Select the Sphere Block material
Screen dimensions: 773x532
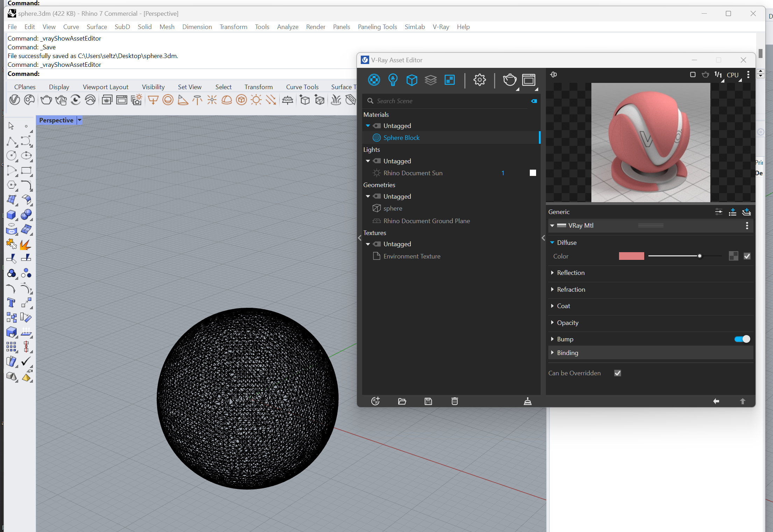point(402,137)
